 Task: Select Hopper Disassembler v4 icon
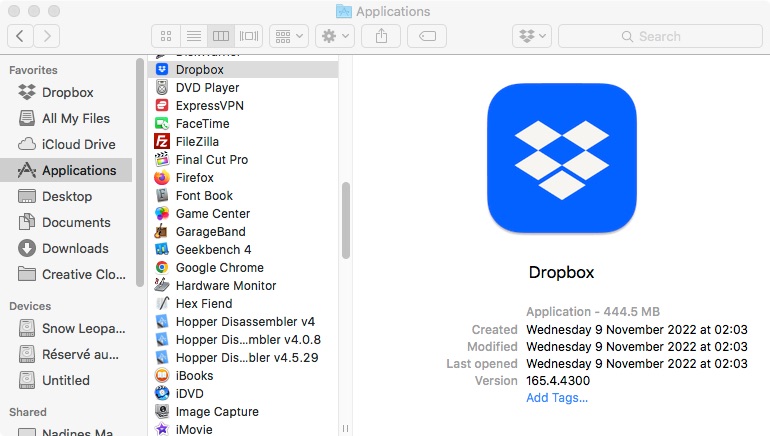coord(162,322)
